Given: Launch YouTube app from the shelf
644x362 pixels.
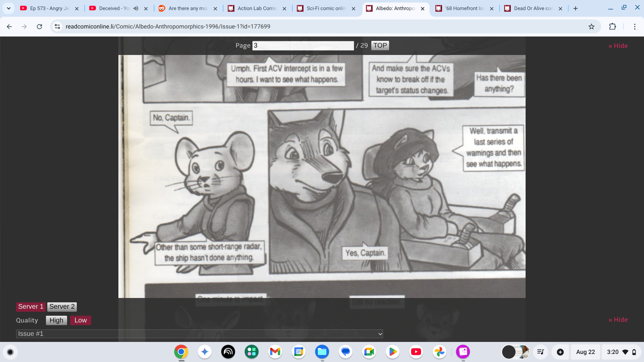Looking at the screenshot, I should pyautogui.click(x=416, y=352).
